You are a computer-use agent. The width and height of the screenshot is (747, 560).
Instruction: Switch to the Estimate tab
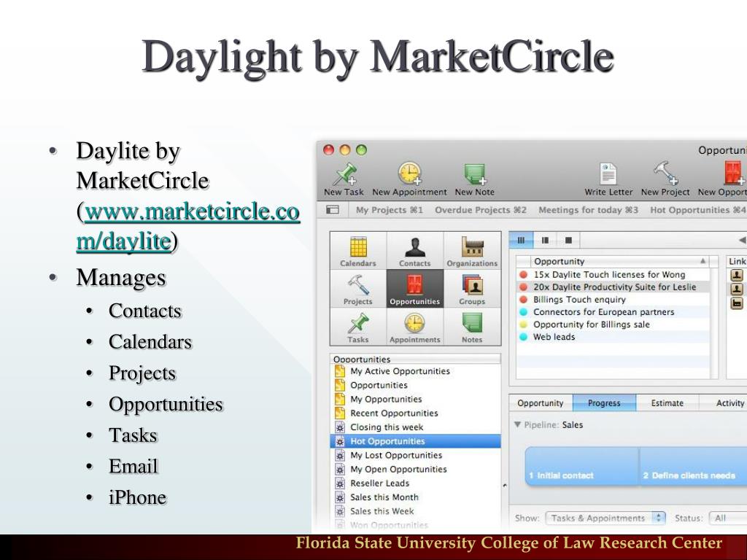tap(667, 402)
